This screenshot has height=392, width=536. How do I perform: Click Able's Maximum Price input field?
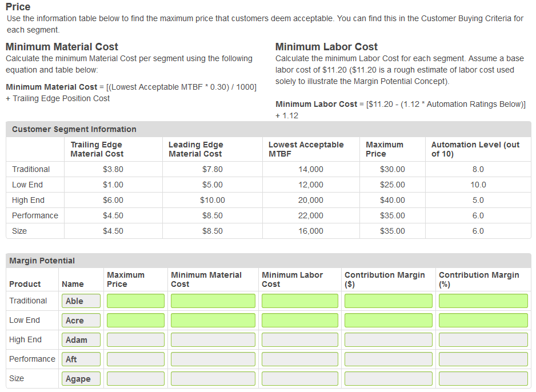pyautogui.click(x=135, y=301)
